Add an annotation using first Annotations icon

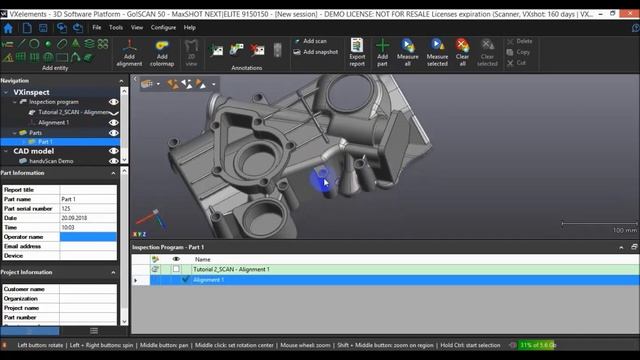pos(216,50)
